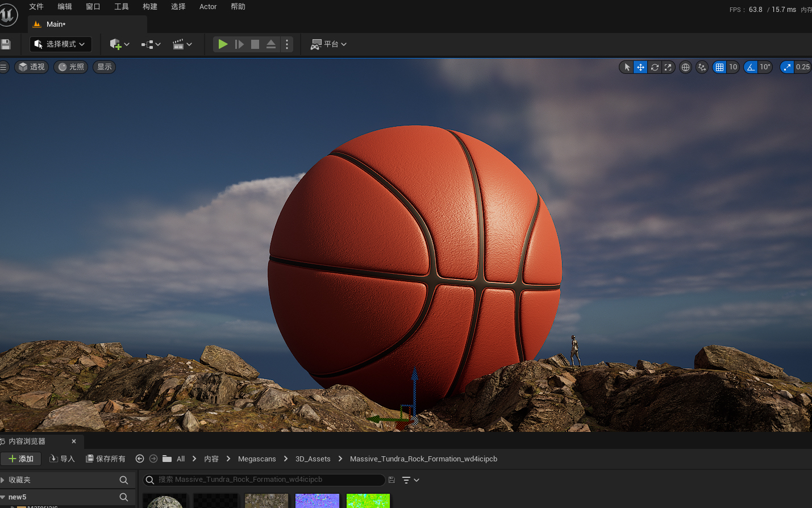
Task: Click the mannequin character on the rocks
Action: click(x=575, y=351)
